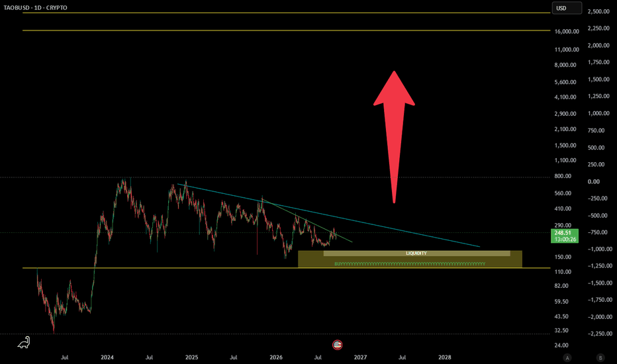617x364 pixels.
Task: Select the olive liquidity zone rectangle
Action: 410,259
